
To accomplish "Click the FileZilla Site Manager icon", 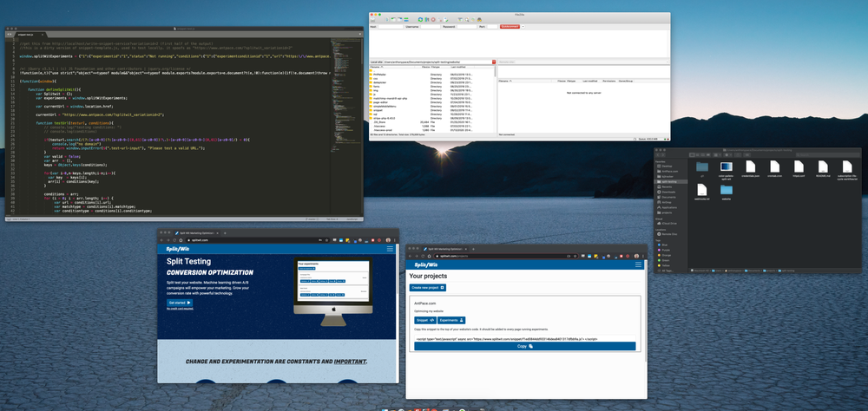I will pyautogui.click(x=372, y=19).
